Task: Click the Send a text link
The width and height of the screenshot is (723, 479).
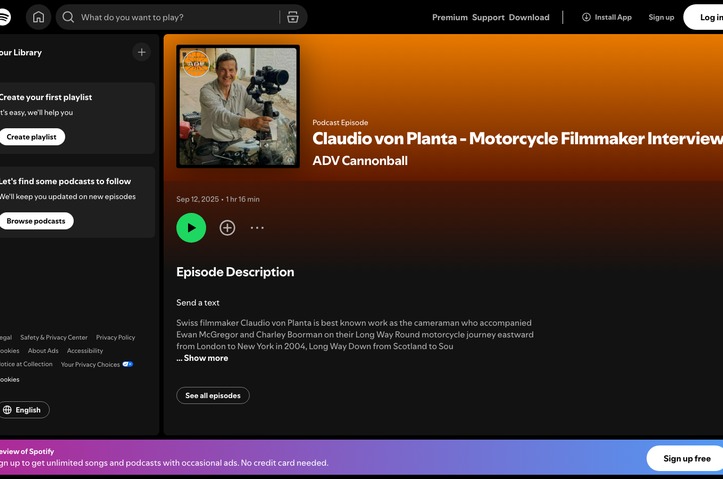Action: click(x=198, y=303)
